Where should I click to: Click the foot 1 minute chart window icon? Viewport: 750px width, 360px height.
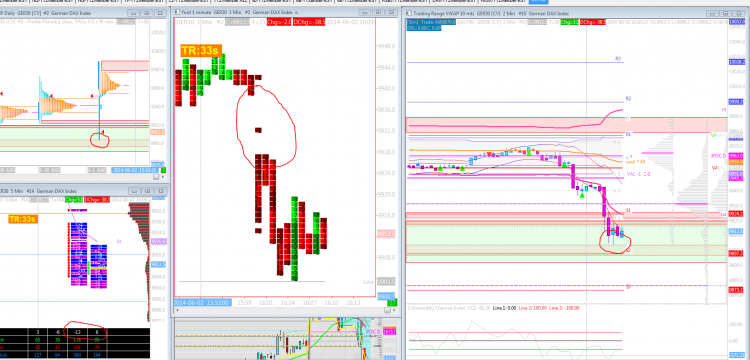176,13
